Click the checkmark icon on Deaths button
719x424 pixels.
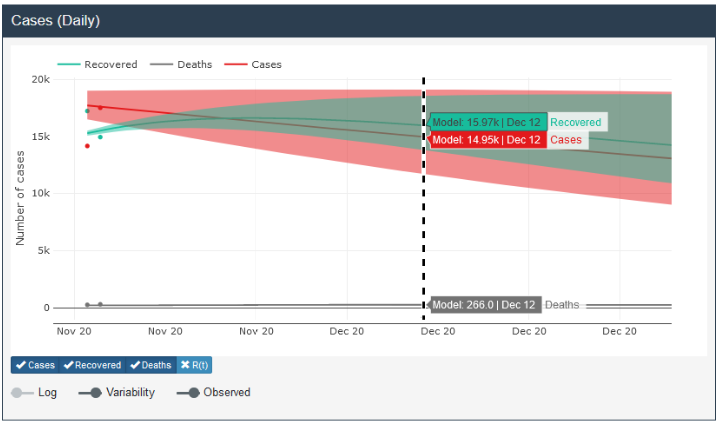coord(135,365)
